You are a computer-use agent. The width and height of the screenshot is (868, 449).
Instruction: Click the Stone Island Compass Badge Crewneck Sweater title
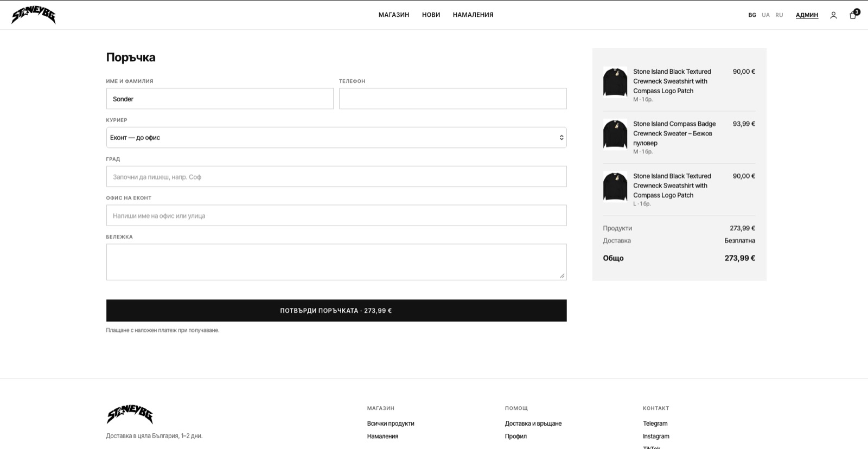point(674,133)
